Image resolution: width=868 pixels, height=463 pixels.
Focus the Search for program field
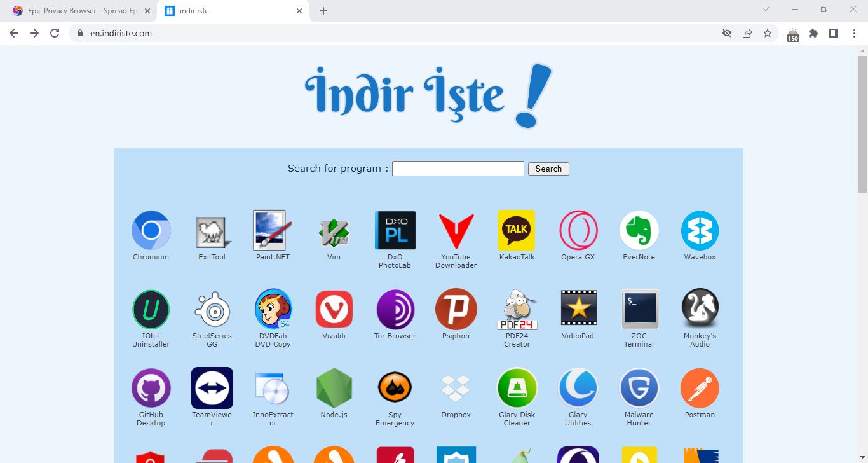tap(458, 169)
